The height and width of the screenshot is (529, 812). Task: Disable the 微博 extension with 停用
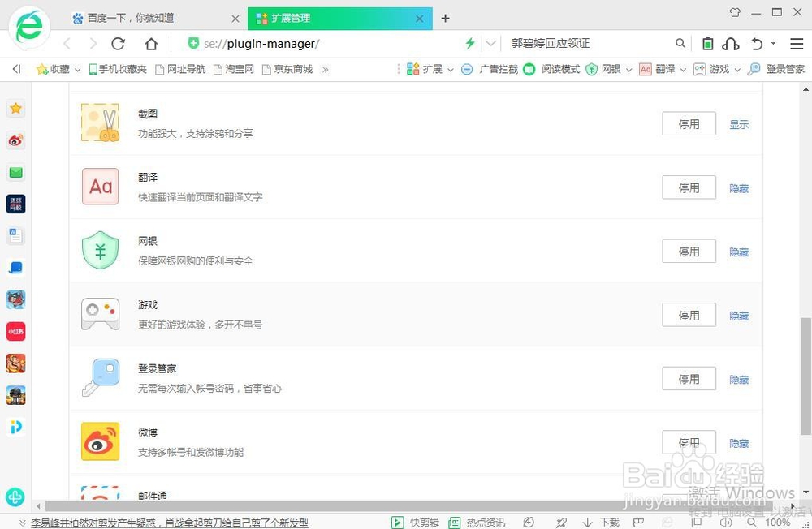click(x=689, y=442)
